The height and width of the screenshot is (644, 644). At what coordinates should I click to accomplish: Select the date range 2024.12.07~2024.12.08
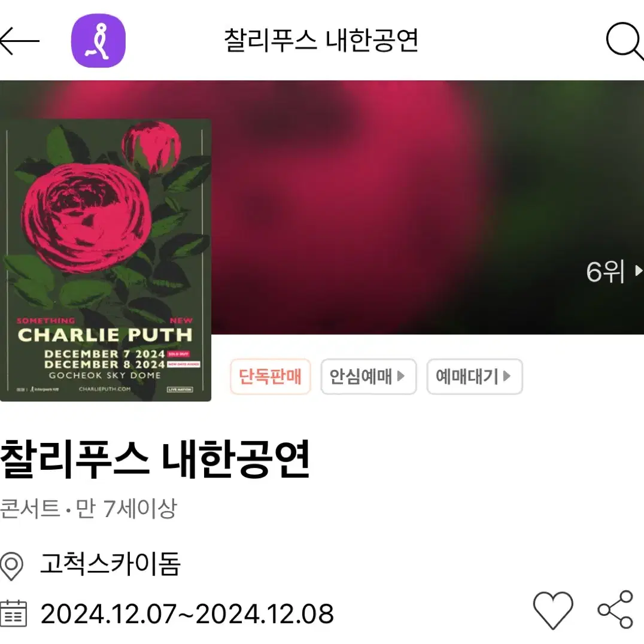(x=187, y=614)
